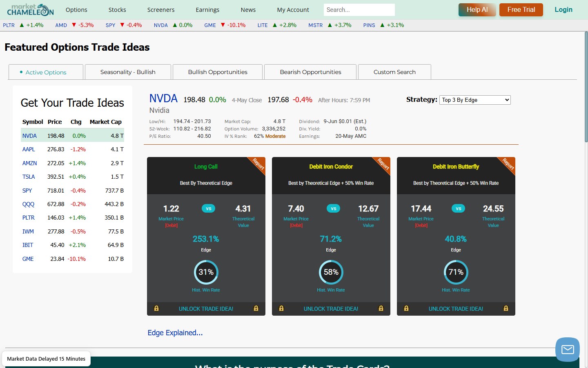
Task: Click NVDA in the ticker bar
Action: (161, 25)
